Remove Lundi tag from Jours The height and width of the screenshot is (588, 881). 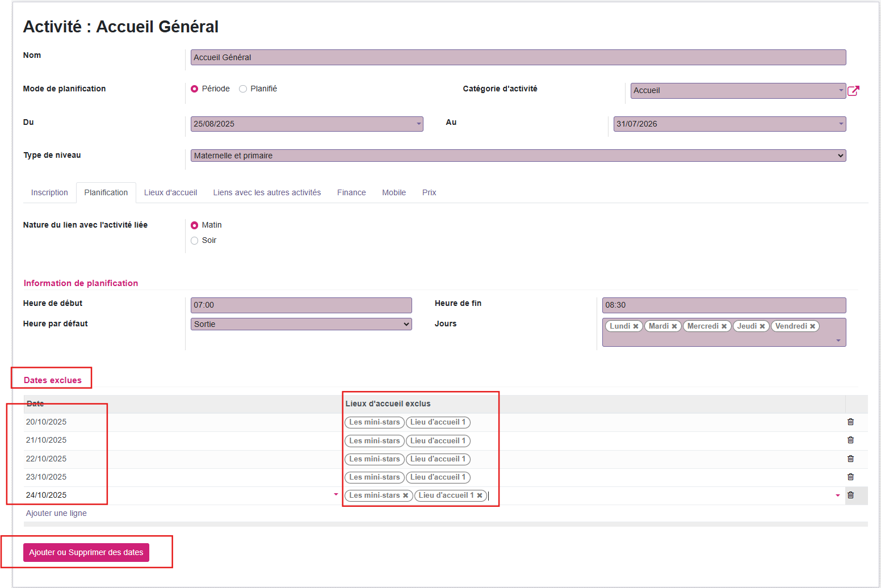[636, 326]
